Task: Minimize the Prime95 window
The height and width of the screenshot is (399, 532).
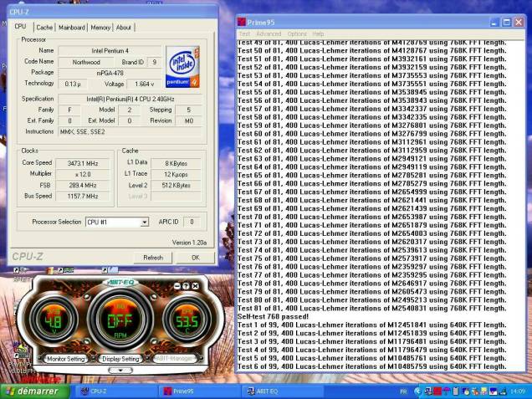Action: click(x=494, y=23)
